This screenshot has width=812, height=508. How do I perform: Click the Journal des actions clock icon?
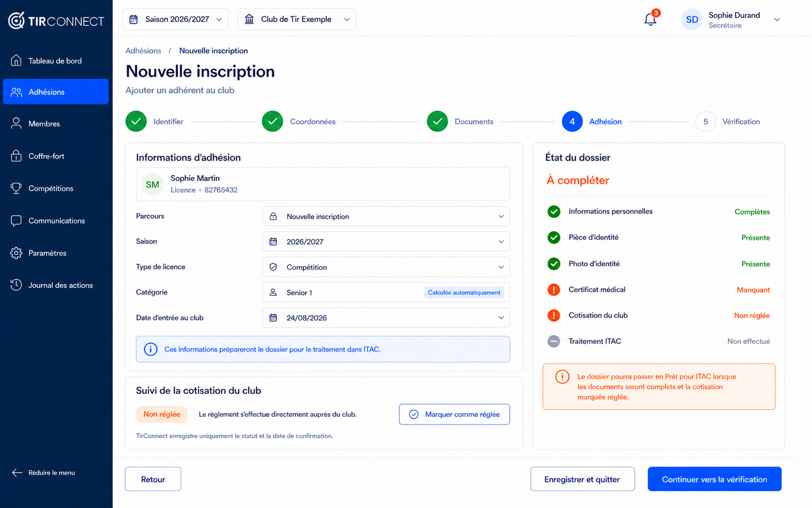tap(16, 285)
